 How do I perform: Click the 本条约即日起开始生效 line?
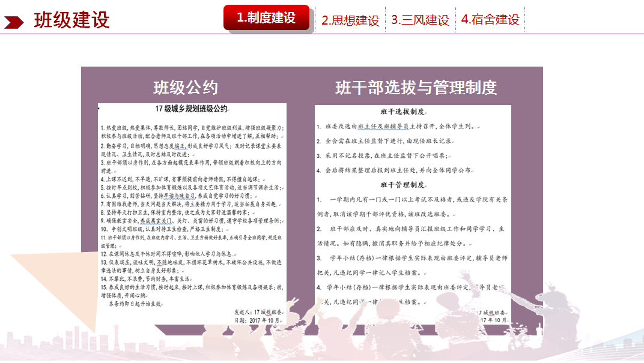136,305
